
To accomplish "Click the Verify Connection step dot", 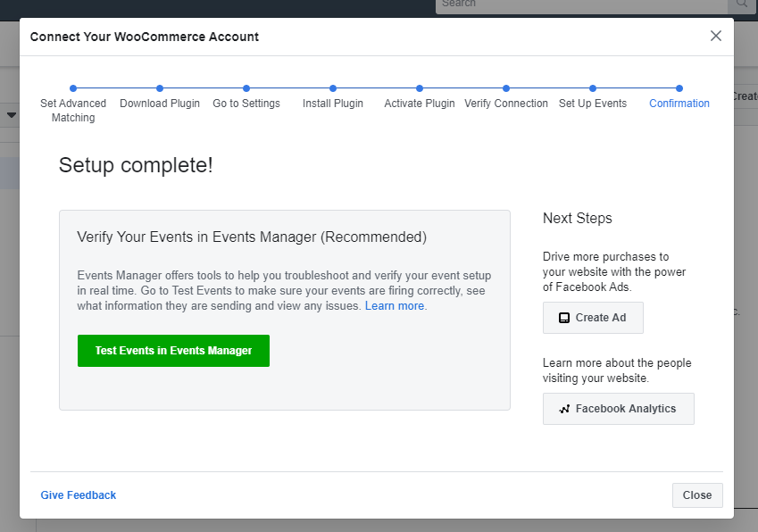I will tap(506, 88).
